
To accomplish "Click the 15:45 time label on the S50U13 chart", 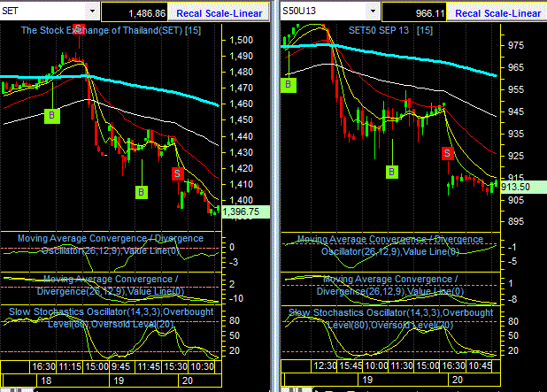I will point(351,366).
